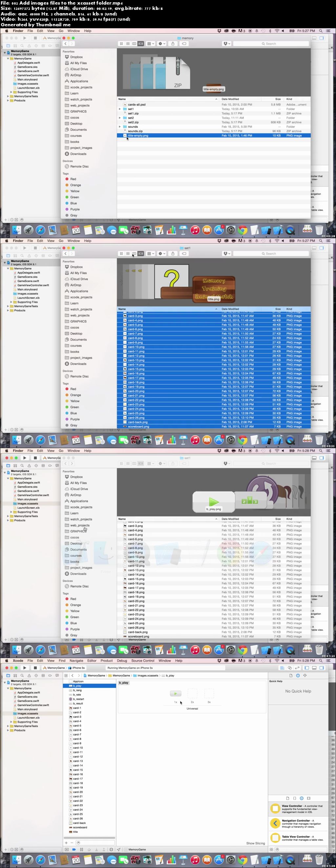Select b_restart in the asset list
This screenshot has width=336, height=868.
tap(78, 699)
